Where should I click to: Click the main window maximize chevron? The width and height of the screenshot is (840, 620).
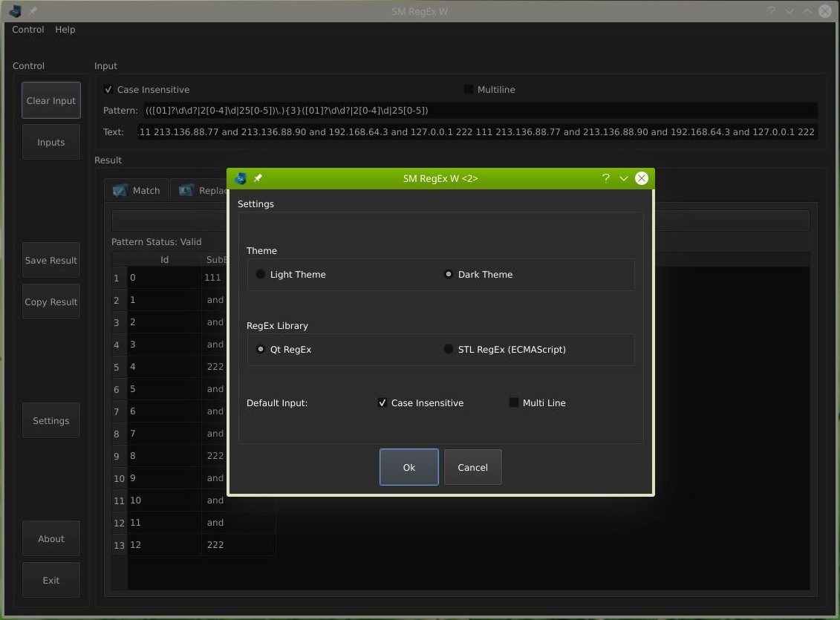coord(807,10)
